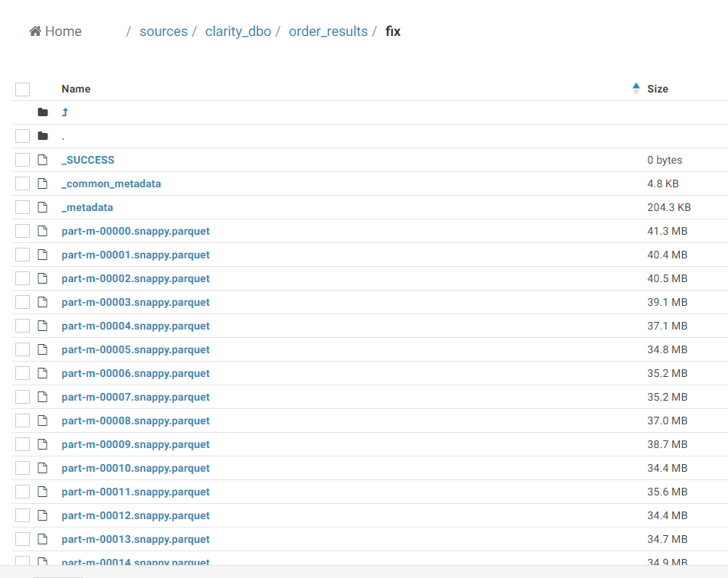Click the sort arrow next to the Size header
The width and height of the screenshot is (728, 578).
635,88
